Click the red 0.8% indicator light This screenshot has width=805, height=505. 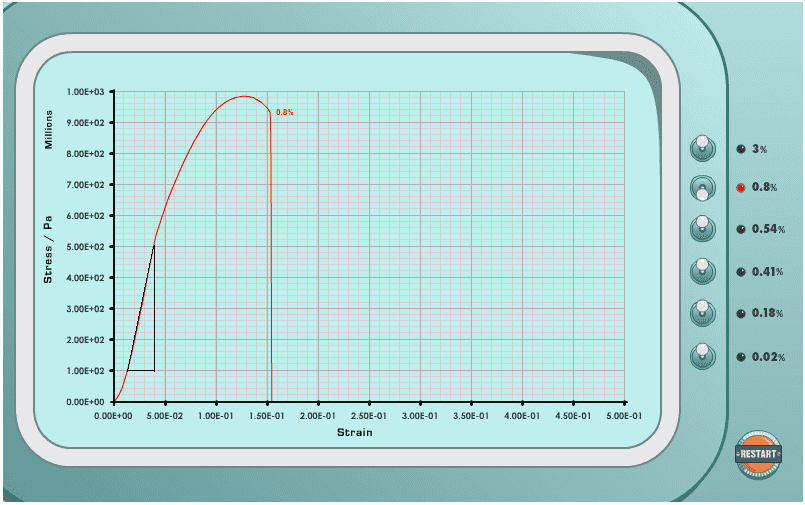[741, 188]
